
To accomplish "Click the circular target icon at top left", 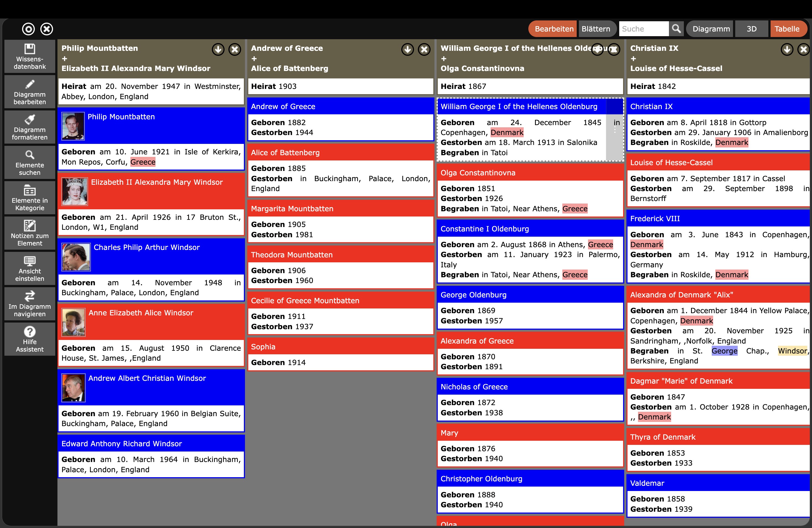I will click(x=28, y=29).
